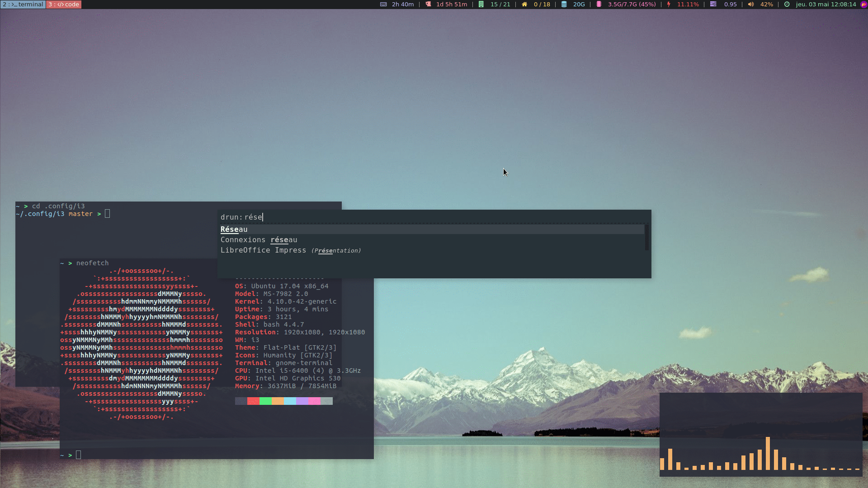The width and height of the screenshot is (868, 488).
Task: Click the 11.11% CPU usage text
Action: [x=688, y=4]
